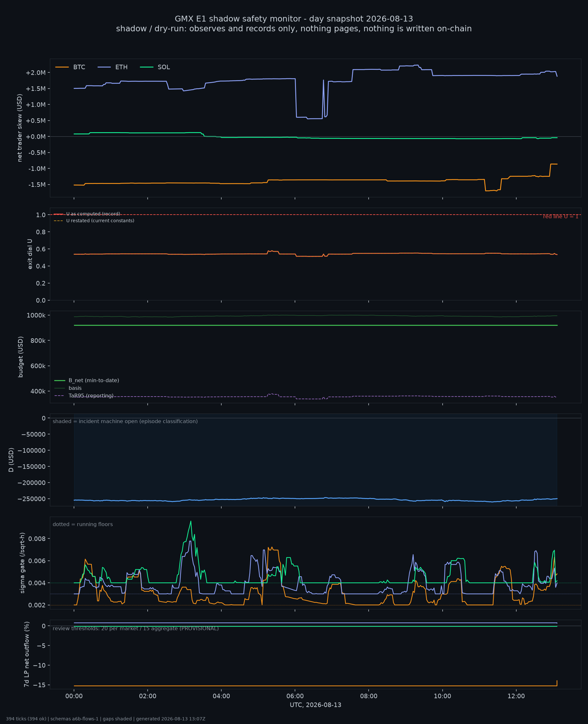The height and width of the screenshot is (724, 588).
Task: Click the '800k' budget tick label
Action: click(38, 340)
